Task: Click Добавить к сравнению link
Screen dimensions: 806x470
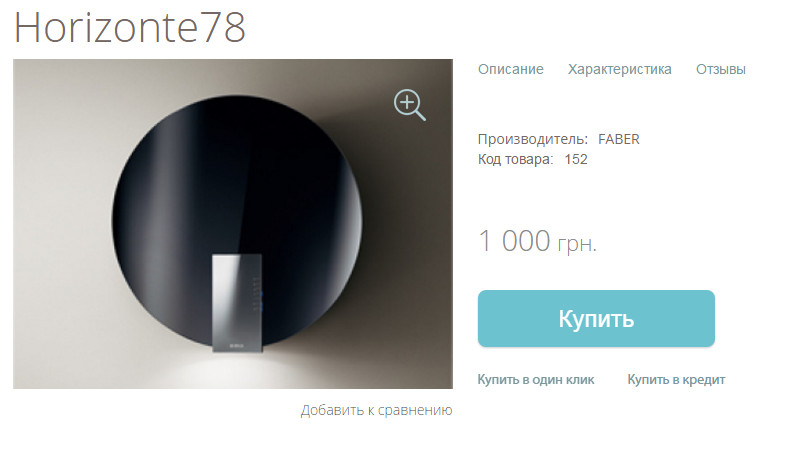Action: (x=376, y=410)
